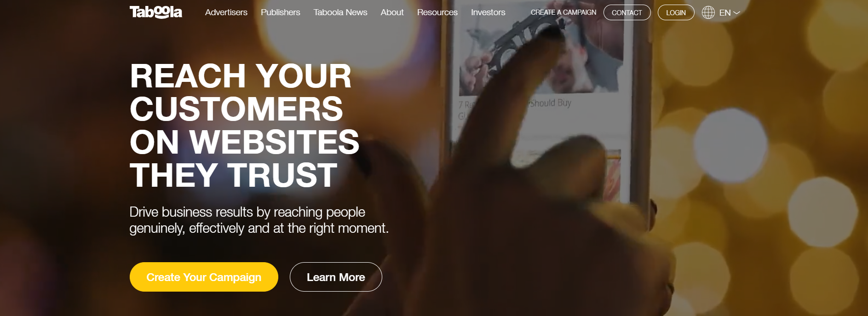This screenshot has width=868, height=316.
Task: Open the About menu
Action: (392, 12)
